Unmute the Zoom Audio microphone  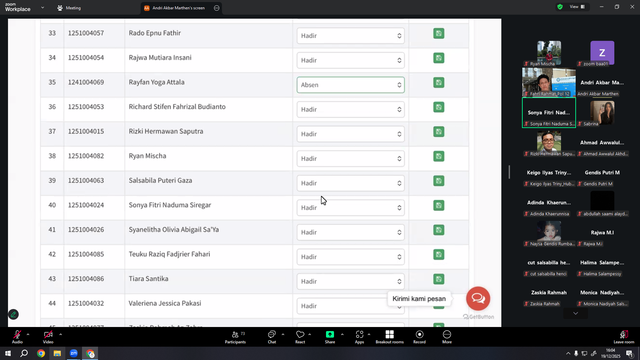pyautogui.click(x=17, y=337)
